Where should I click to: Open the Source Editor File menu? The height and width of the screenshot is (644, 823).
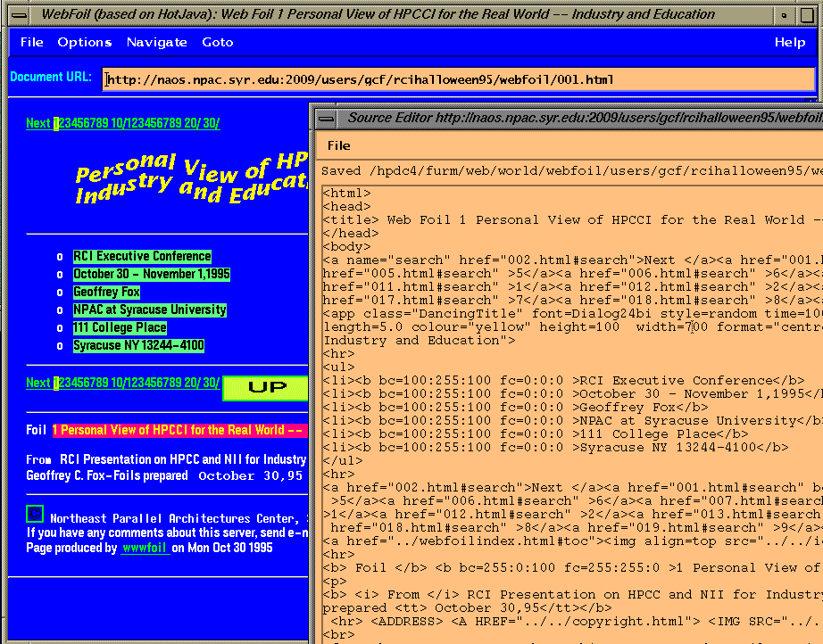click(x=338, y=145)
